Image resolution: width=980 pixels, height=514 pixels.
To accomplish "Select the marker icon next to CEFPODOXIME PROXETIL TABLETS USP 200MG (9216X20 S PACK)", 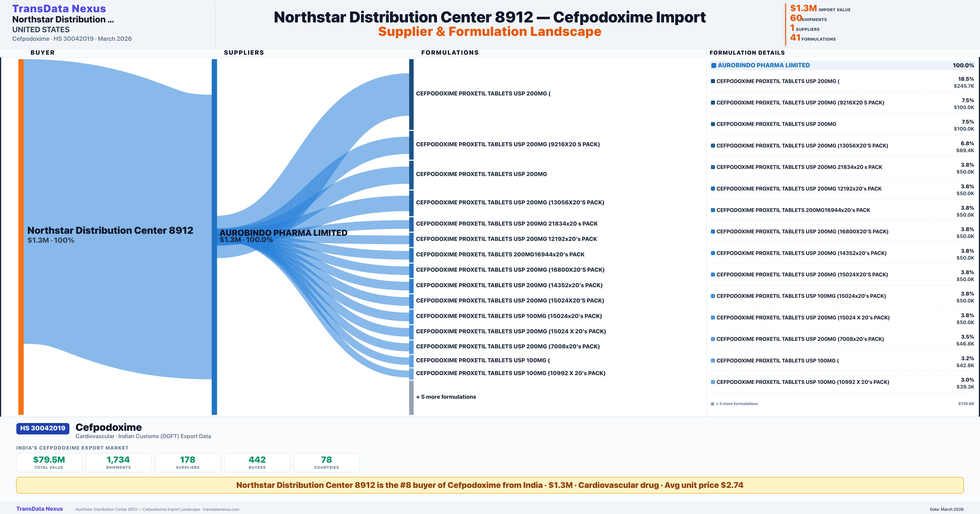I will 713,102.
